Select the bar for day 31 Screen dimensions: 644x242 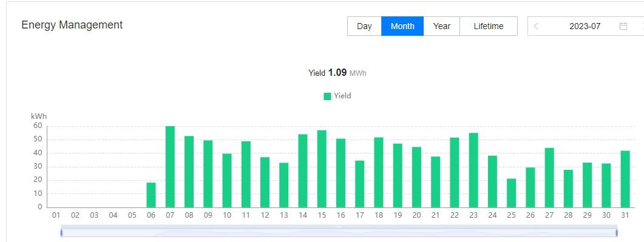click(625, 180)
